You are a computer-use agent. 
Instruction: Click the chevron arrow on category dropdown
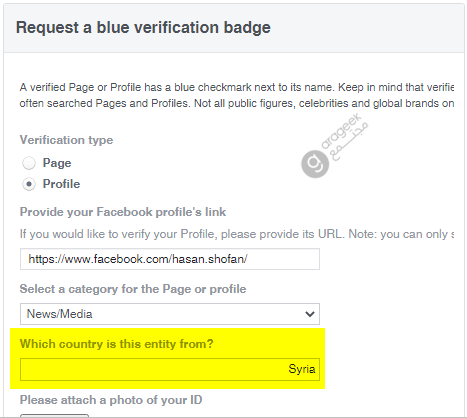(x=310, y=314)
